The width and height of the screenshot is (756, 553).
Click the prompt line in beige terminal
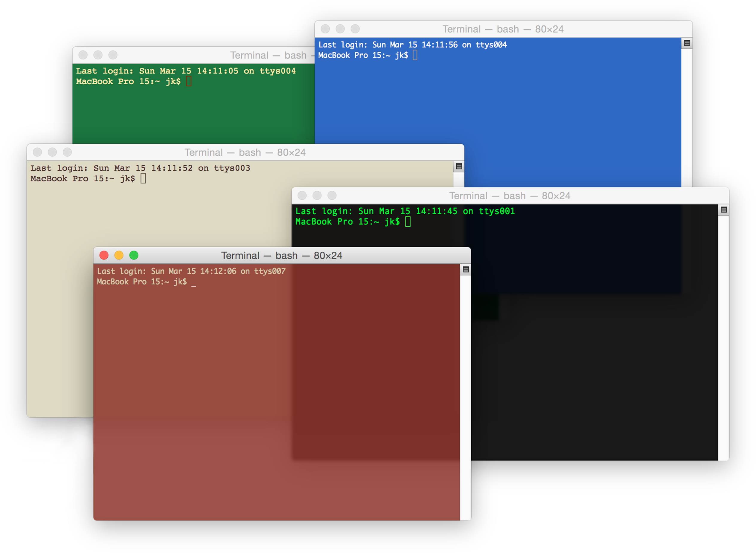tap(88, 178)
